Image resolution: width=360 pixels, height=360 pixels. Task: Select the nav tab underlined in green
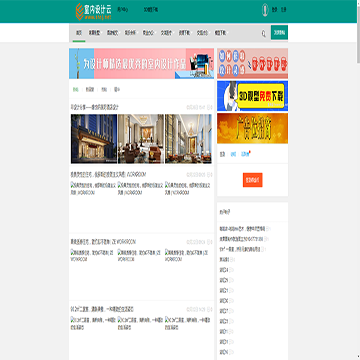tap(79, 33)
